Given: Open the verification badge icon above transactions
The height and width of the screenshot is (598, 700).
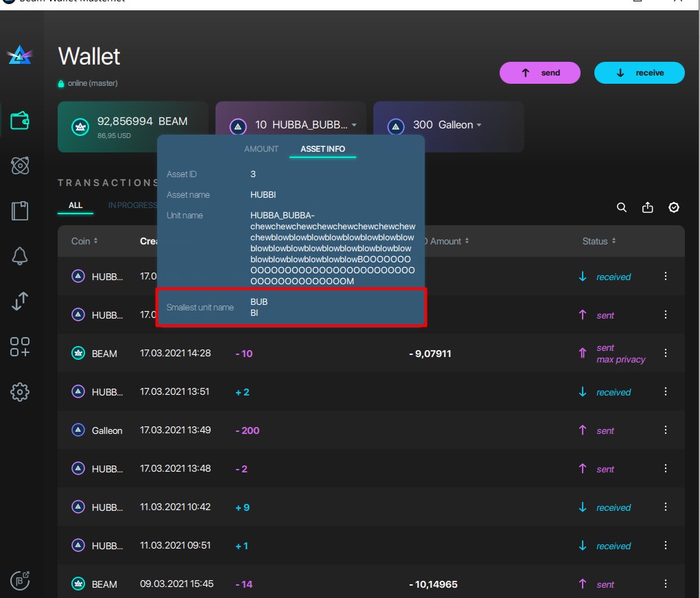Looking at the screenshot, I should pos(673,207).
